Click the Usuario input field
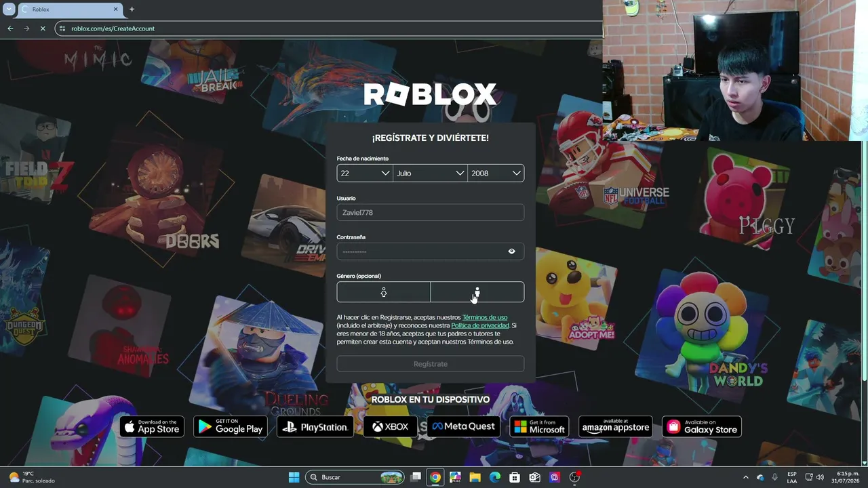This screenshot has width=868, height=488. (431, 212)
